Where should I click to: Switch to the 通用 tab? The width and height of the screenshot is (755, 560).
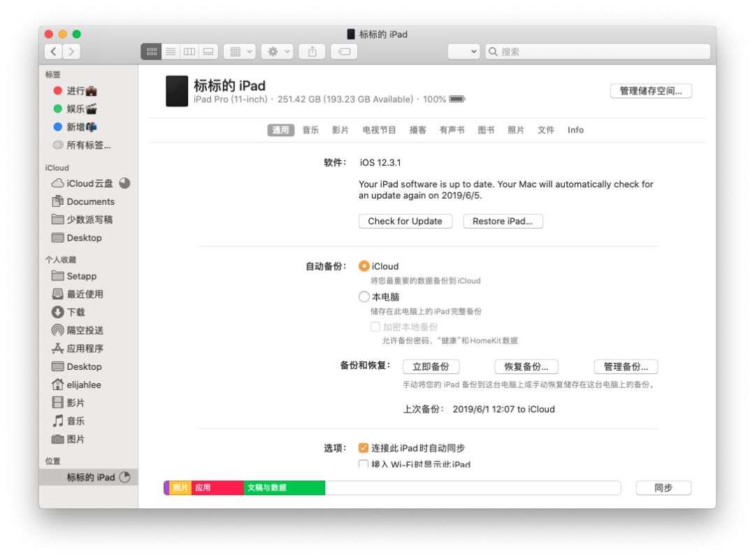pos(281,130)
